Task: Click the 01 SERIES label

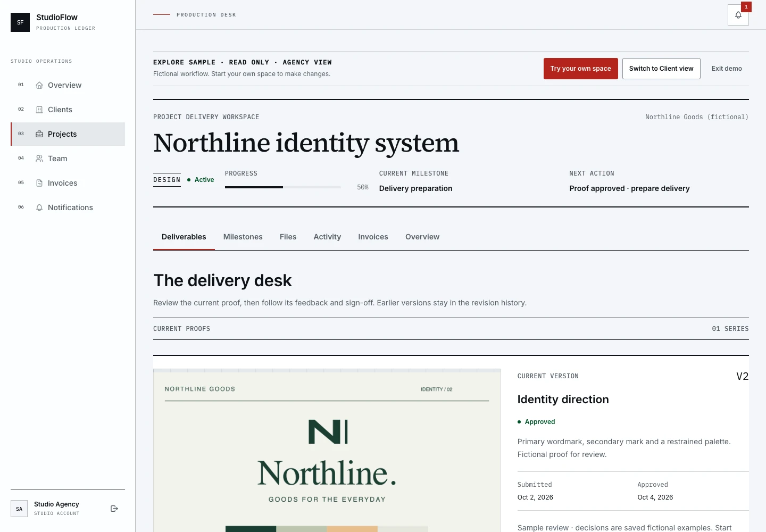Action: pyautogui.click(x=730, y=329)
